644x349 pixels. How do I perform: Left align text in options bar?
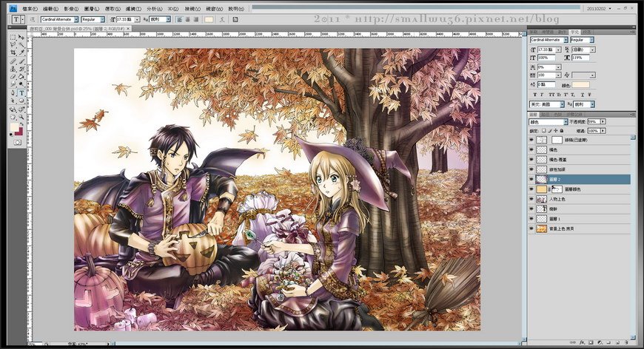[x=179, y=19]
